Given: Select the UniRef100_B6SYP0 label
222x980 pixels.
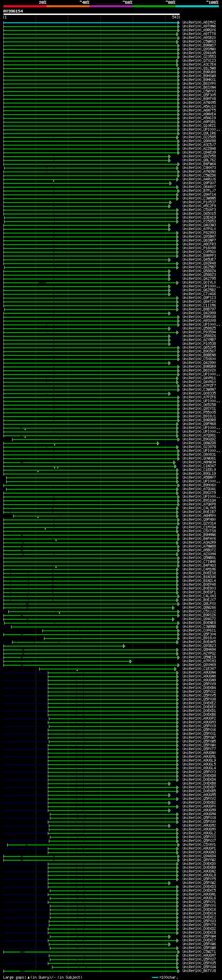Looking at the screenshot, I should click(x=199, y=84).
